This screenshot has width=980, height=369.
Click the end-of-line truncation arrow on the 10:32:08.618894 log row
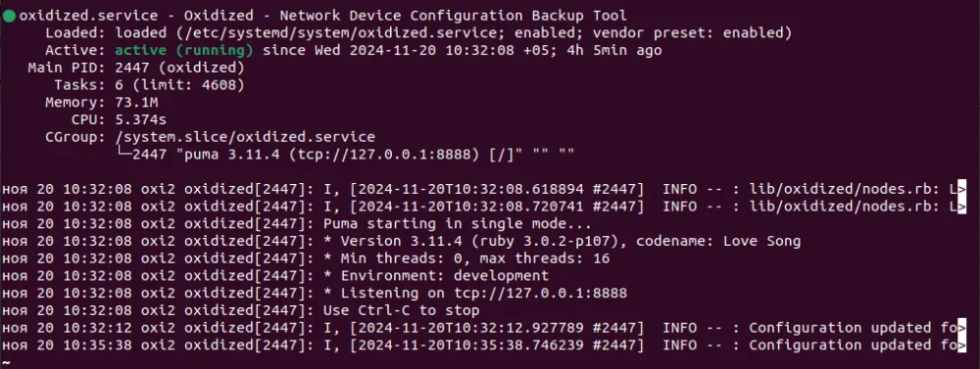(x=962, y=189)
